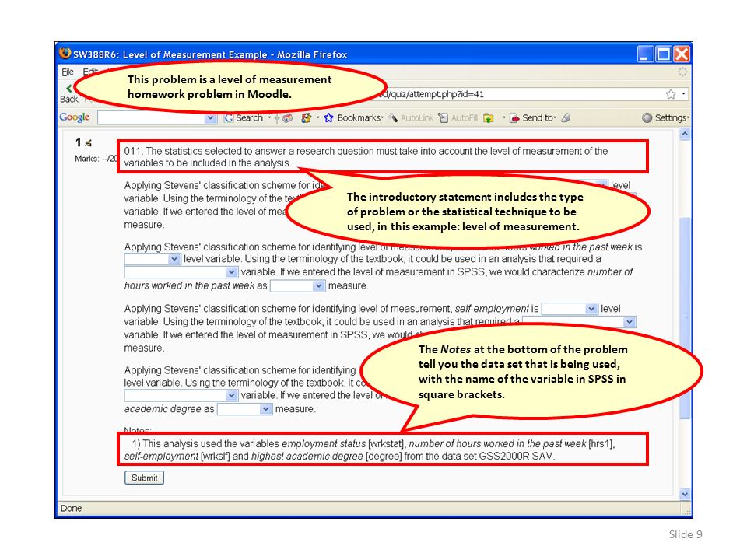747x560 pixels.
Task: Click the green Back navigation arrow
Action: point(69,88)
